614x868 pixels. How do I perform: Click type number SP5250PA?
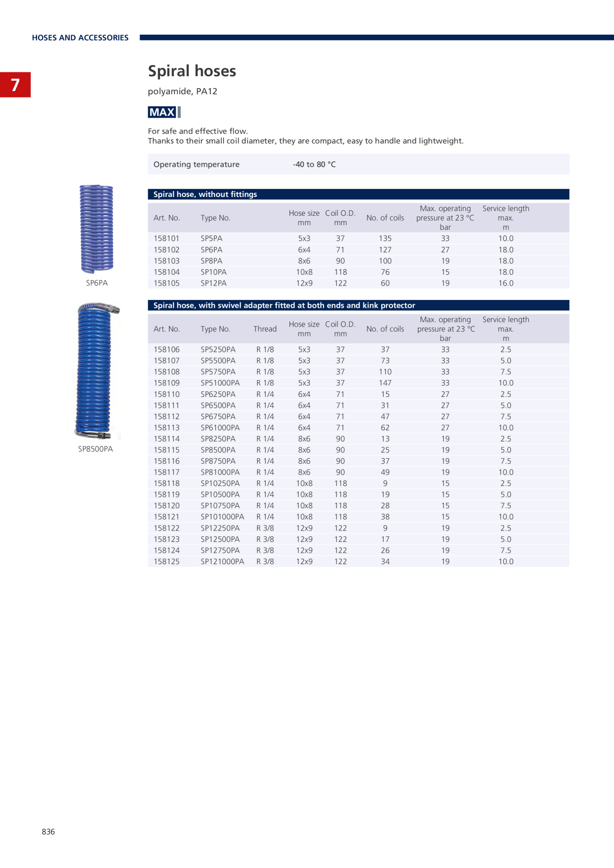click(218, 349)
